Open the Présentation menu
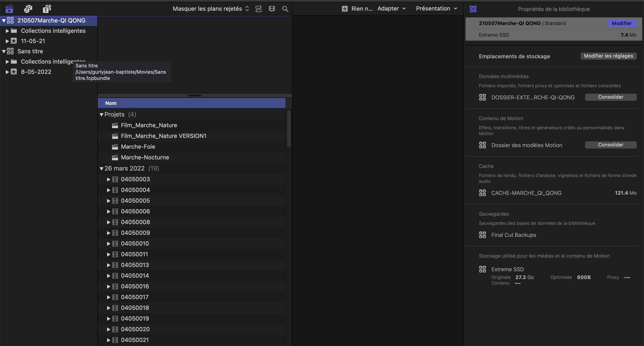Image resolution: width=644 pixels, height=346 pixels. point(436,8)
